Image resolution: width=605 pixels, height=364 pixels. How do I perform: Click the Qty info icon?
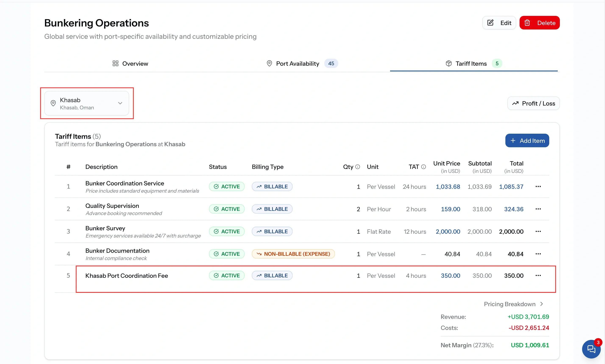[358, 167]
